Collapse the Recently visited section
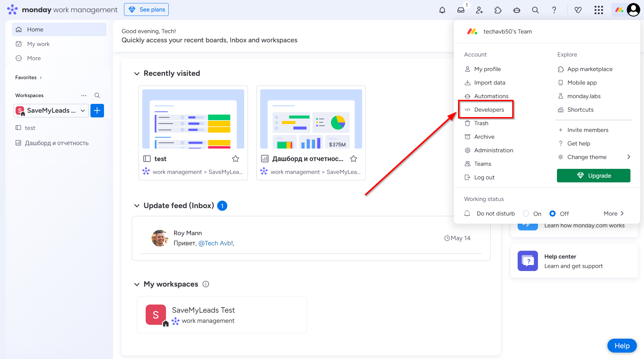This screenshot has width=644, height=359. (x=137, y=73)
